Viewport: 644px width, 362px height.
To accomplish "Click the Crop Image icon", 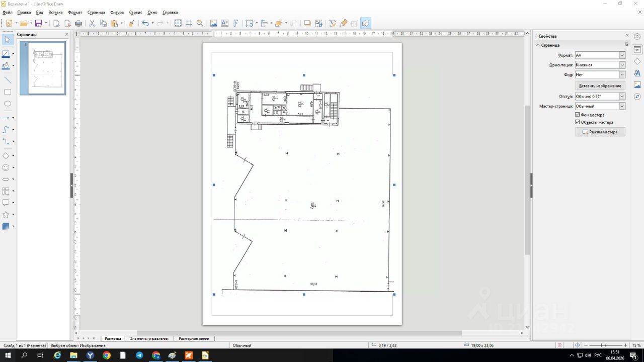I will [318, 23].
